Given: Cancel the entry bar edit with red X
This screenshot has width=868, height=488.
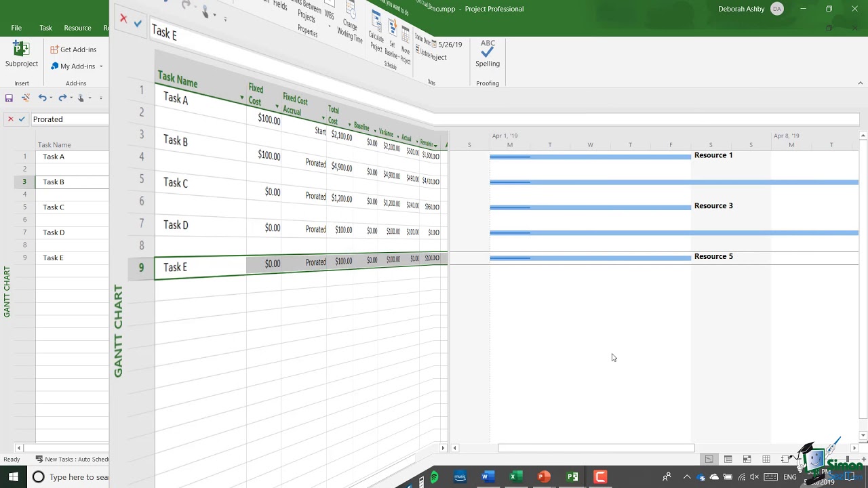Looking at the screenshot, I should coord(10,119).
